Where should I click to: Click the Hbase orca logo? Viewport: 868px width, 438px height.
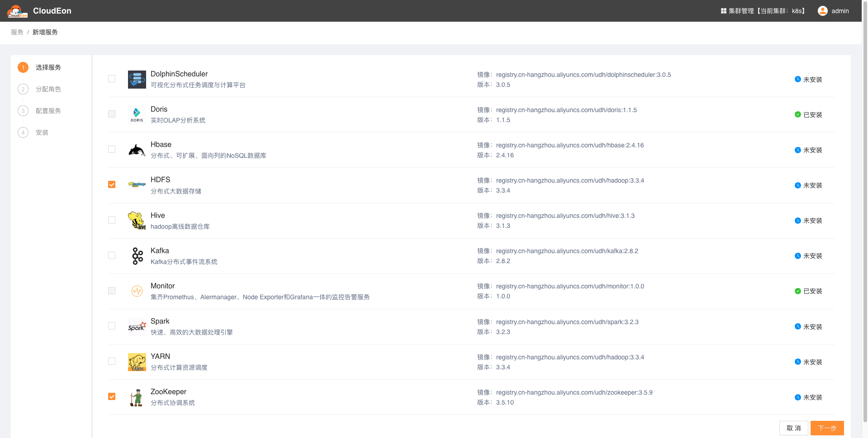coord(137,150)
